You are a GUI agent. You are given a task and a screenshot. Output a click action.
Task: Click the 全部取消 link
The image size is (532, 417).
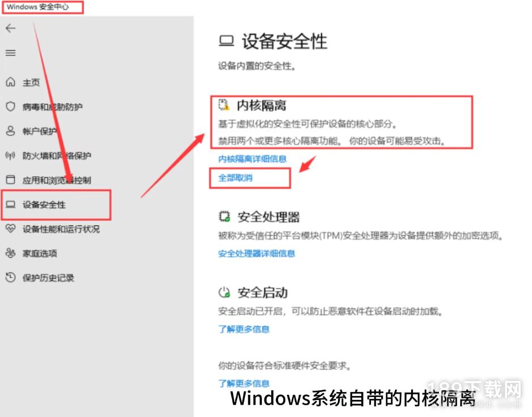[235, 178]
